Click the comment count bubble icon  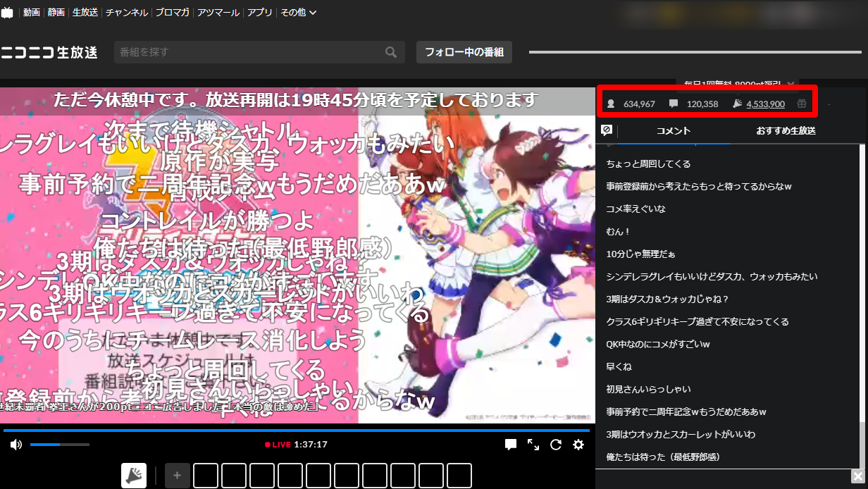[674, 104]
